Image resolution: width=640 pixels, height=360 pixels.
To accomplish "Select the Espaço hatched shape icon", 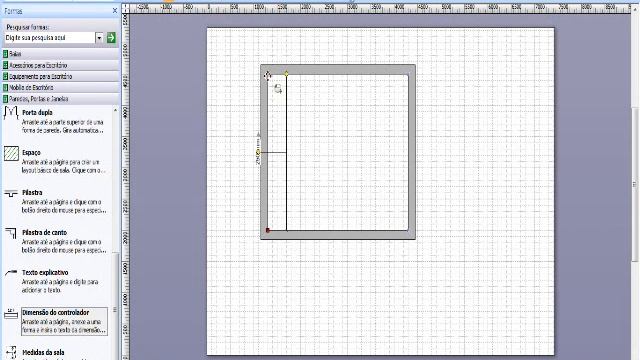I will tap(11, 153).
